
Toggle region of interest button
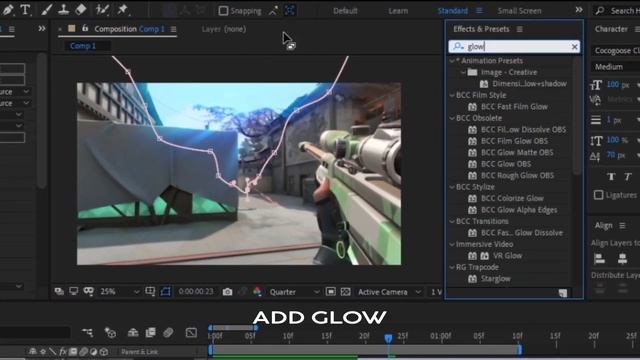331,291
